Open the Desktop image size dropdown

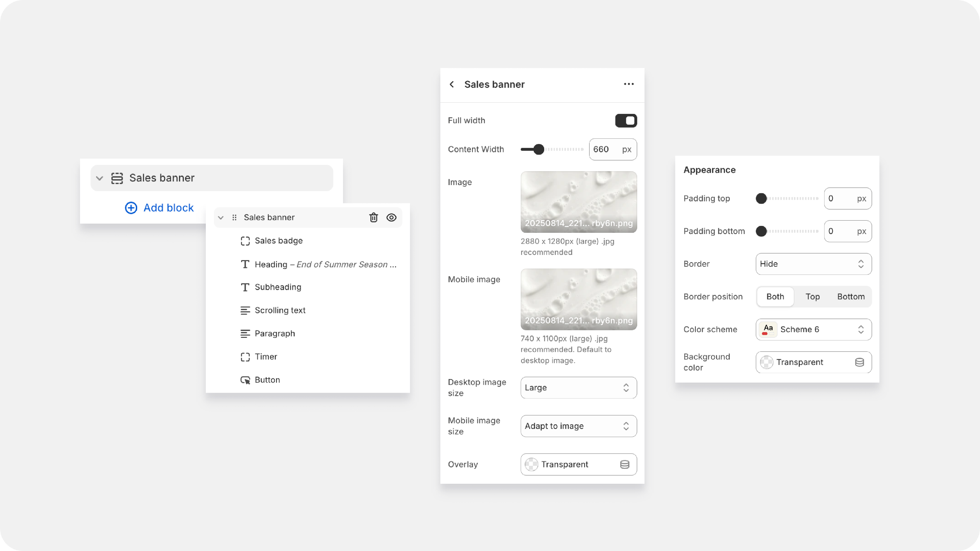pos(578,387)
